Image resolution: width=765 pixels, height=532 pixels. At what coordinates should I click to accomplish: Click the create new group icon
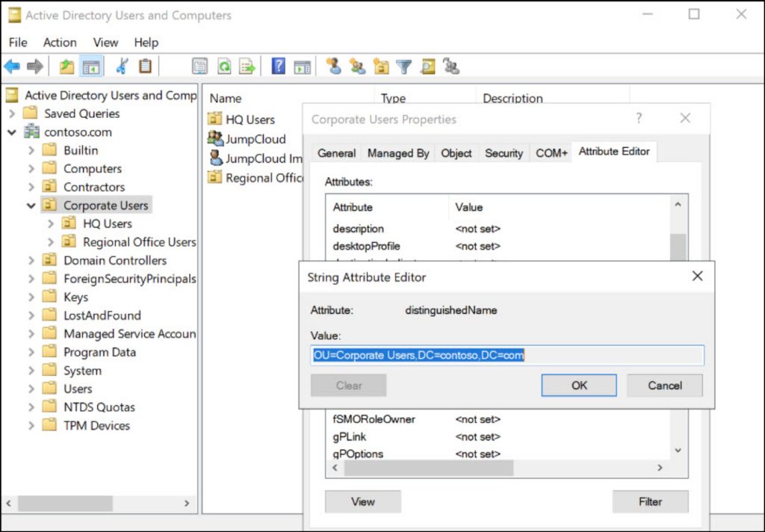pos(357,66)
